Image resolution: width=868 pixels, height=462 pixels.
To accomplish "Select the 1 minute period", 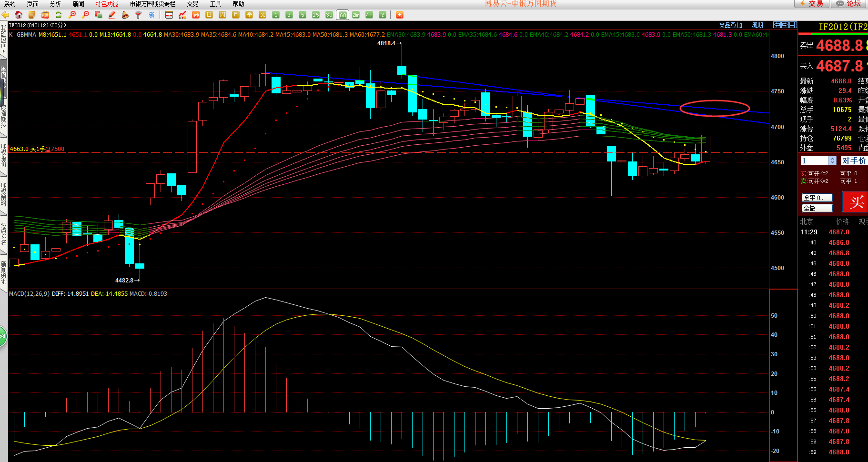I will click(x=276, y=15).
